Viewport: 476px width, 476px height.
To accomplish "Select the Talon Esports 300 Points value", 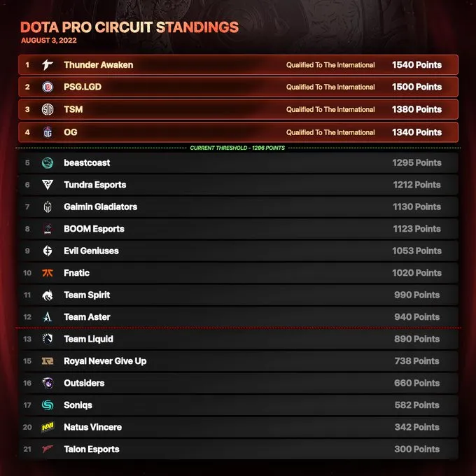I will click(x=416, y=449).
